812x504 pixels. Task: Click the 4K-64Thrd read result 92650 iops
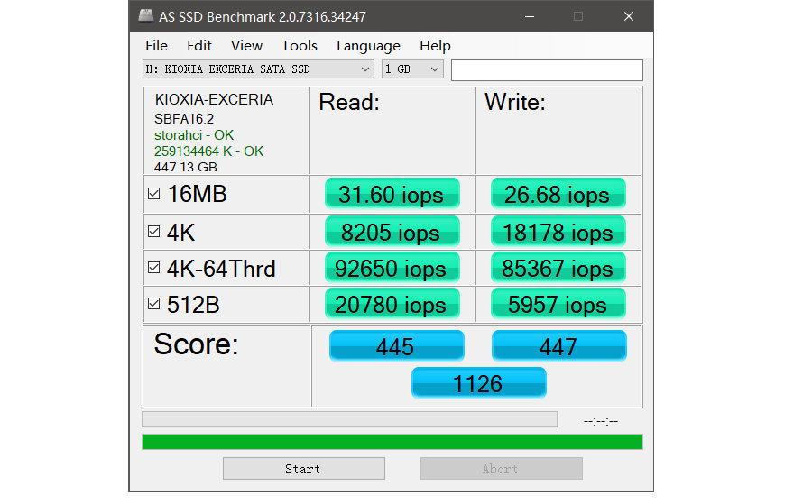[x=392, y=268]
